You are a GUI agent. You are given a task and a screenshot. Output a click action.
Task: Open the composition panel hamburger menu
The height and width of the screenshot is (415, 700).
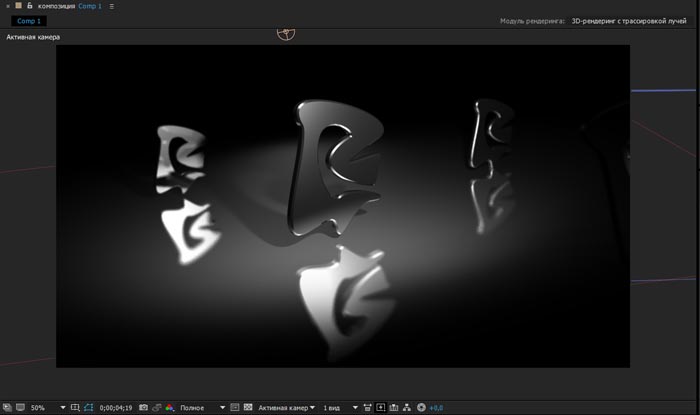(112, 6)
